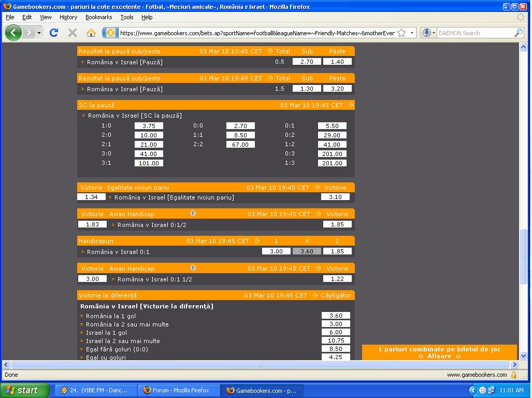Select Peste odds 3.20 for total 1.5
The height and width of the screenshot is (398, 532).
pyautogui.click(x=337, y=89)
